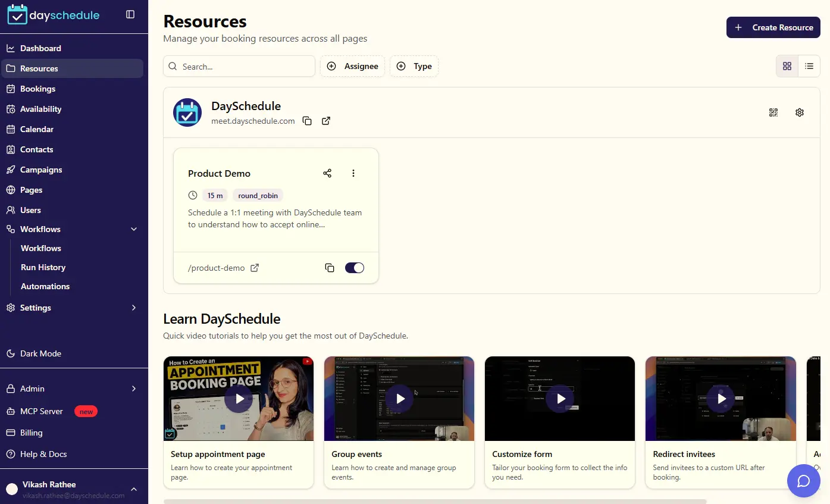Play the Group events tutorial video
This screenshot has height=504, width=830.
point(399,399)
